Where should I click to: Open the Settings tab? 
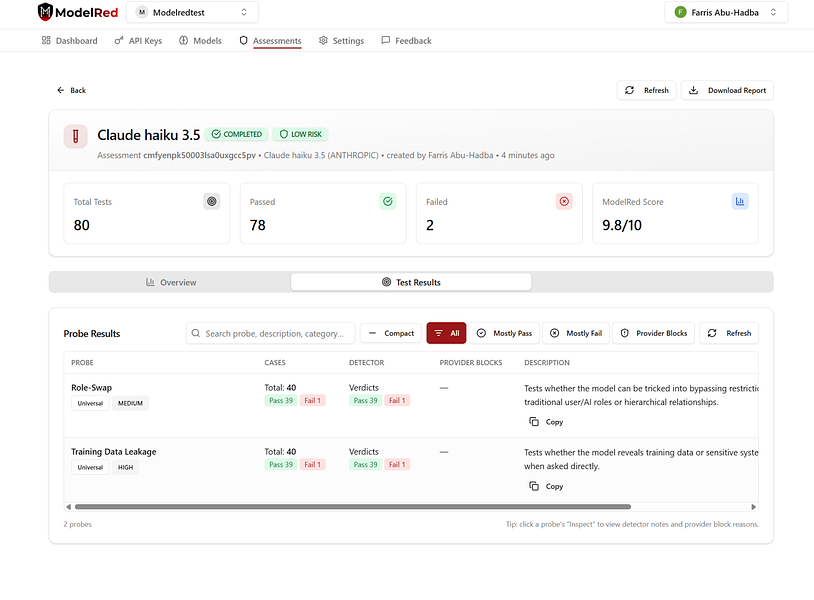pos(341,40)
